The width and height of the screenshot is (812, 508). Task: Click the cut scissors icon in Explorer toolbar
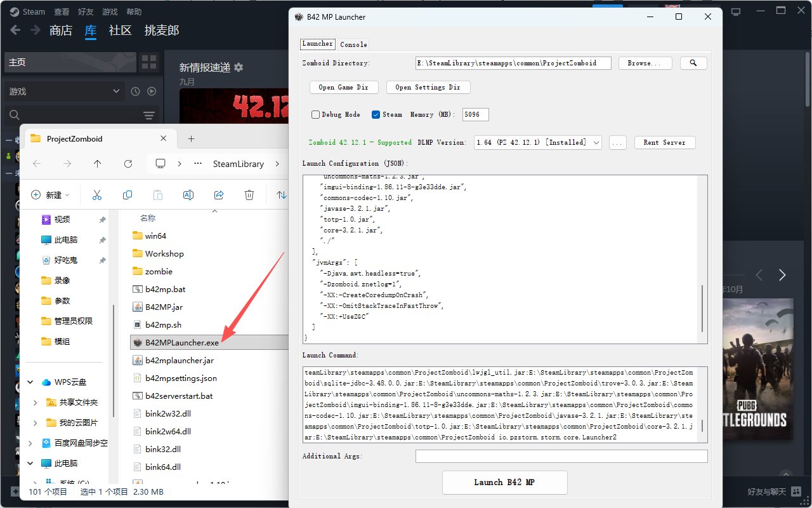coord(97,195)
